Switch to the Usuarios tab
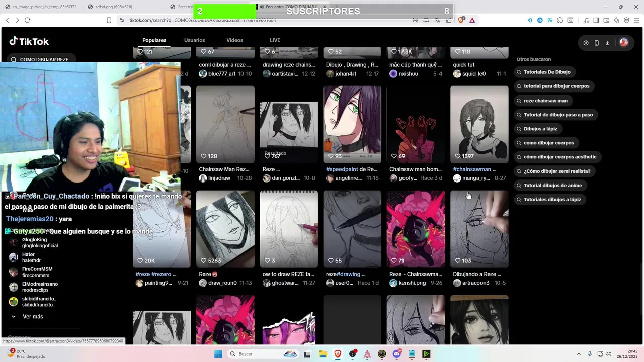The width and height of the screenshot is (644, 362). [x=194, y=40]
